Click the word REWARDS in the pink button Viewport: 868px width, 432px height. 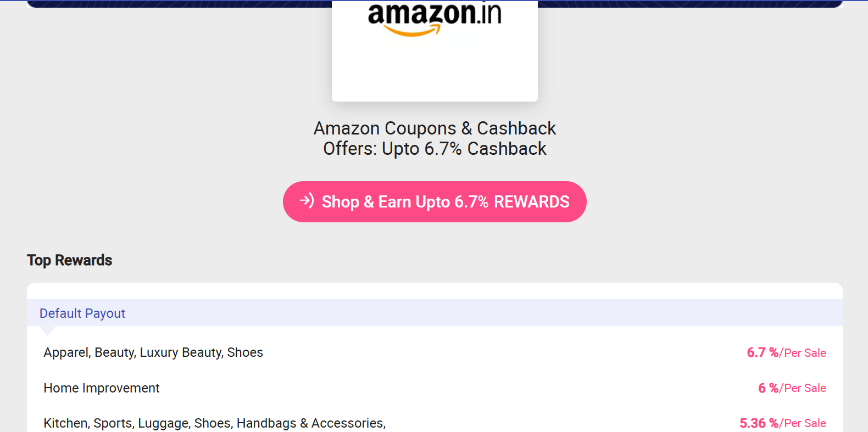click(x=531, y=202)
